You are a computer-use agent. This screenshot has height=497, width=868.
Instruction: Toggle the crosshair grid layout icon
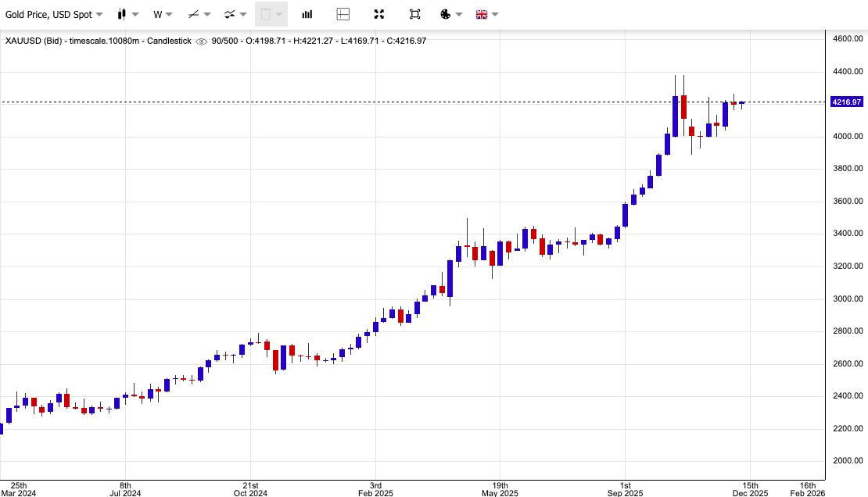343,14
